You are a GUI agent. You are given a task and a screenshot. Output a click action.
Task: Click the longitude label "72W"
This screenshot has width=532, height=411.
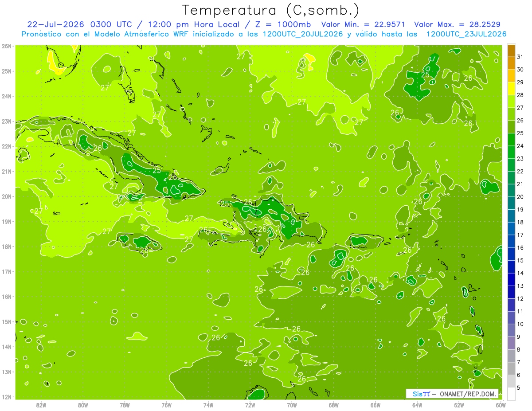pos(250,405)
